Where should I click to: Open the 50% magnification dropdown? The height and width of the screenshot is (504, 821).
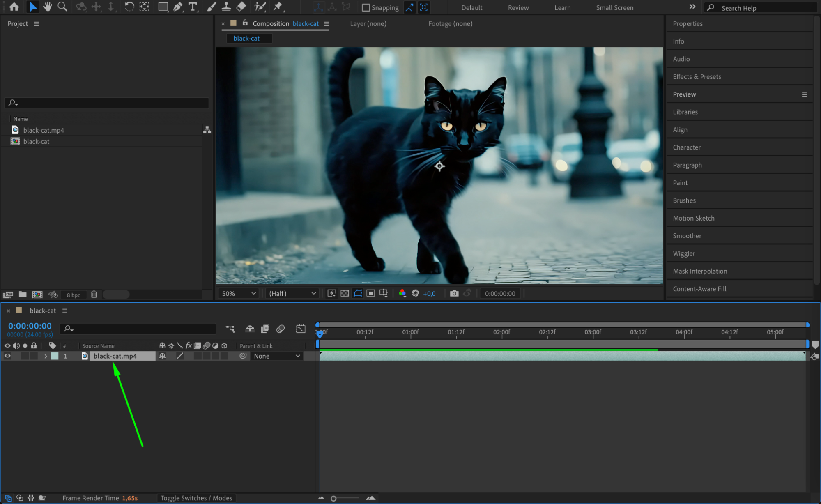tap(239, 293)
